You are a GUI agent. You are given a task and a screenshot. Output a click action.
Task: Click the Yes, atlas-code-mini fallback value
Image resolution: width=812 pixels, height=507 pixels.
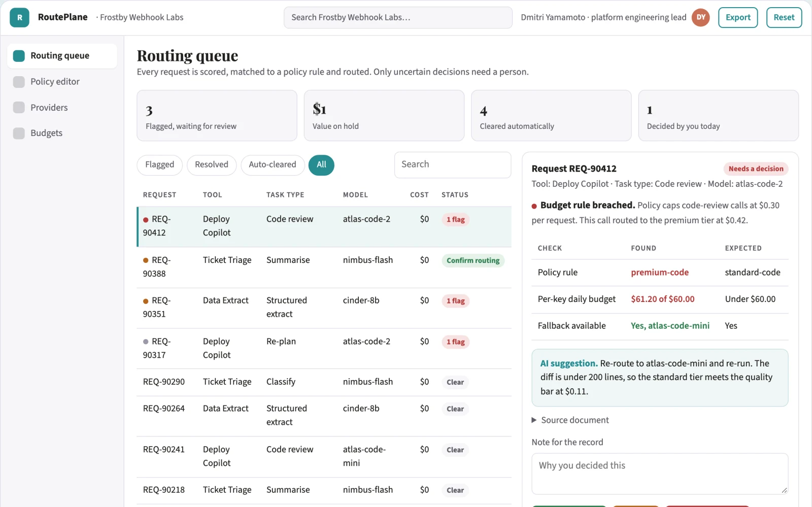click(x=670, y=326)
